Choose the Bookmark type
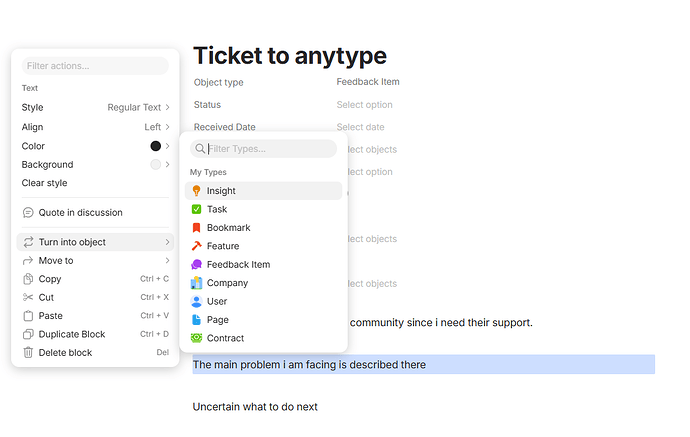Screen dimensions: 690x437 coord(263,228)
